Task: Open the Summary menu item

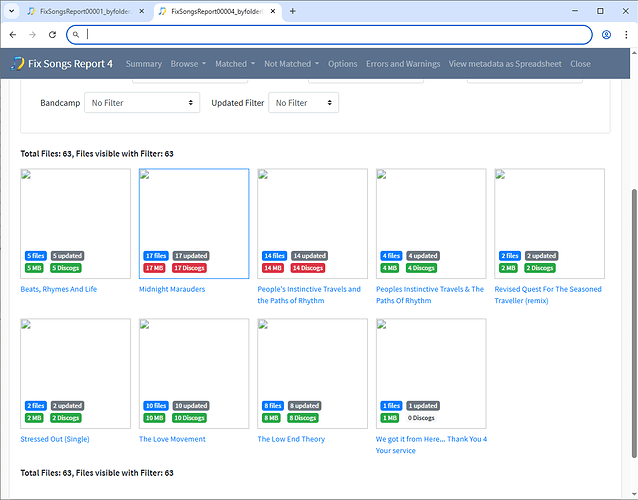Action: [x=144, y=64]
